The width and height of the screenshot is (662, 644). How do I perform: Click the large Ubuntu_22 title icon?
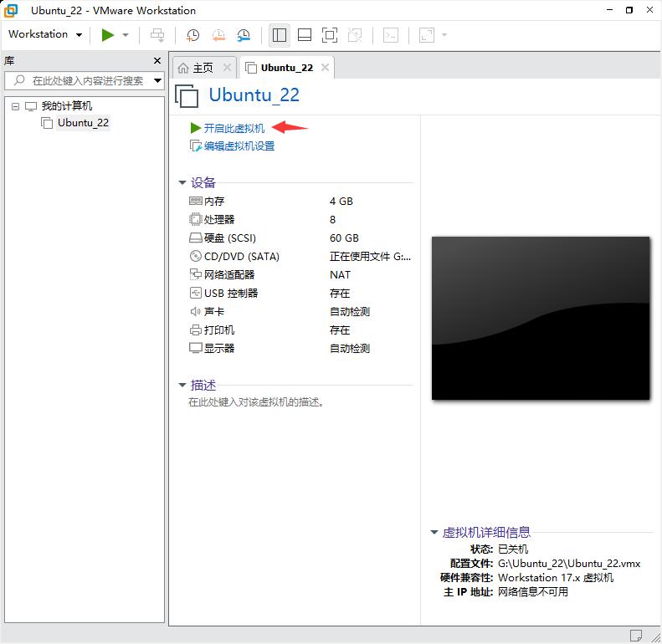pyautogui.click(x=187, y=96)
